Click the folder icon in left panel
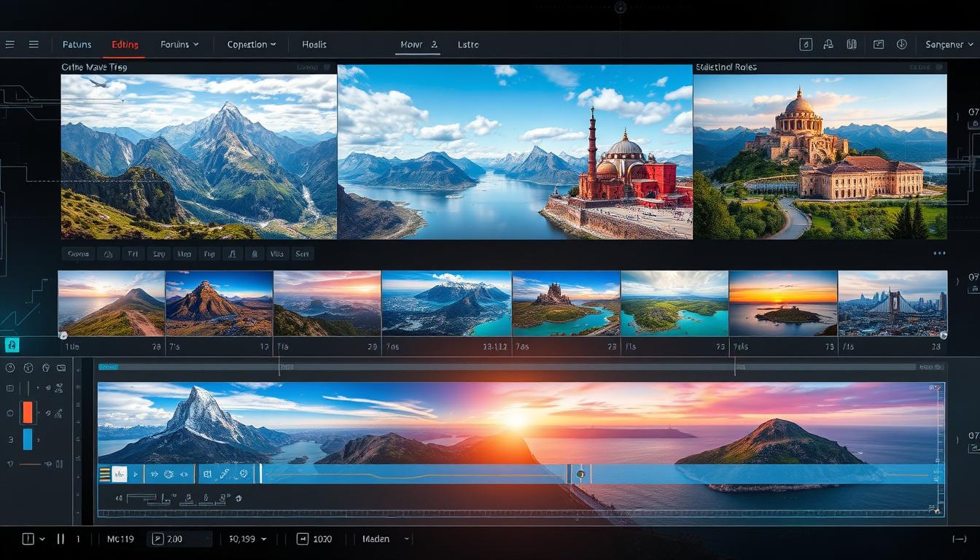 61,367
